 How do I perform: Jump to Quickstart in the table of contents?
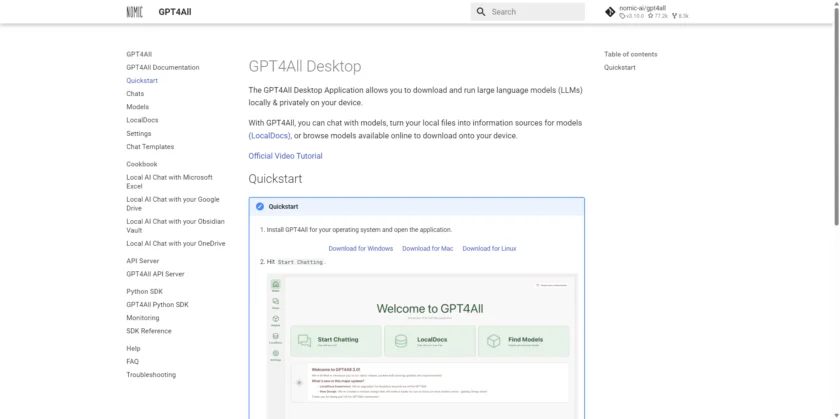point(619,68)
